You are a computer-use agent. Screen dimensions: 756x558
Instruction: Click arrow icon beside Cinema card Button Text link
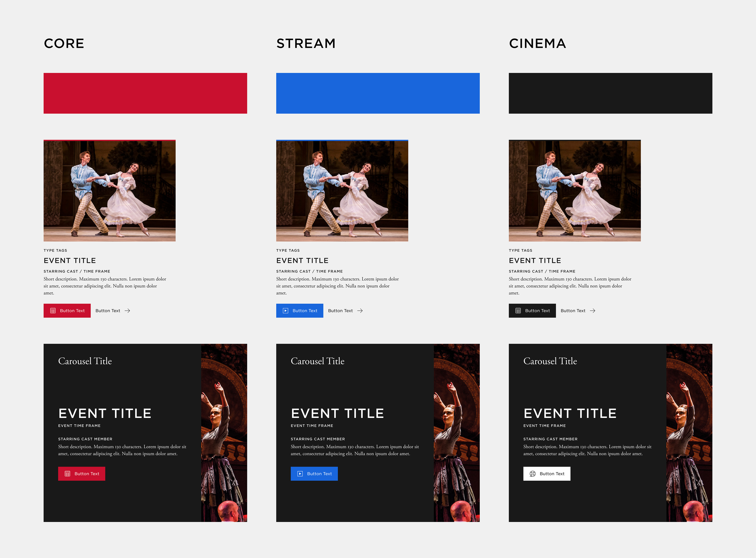pyautogui.click(x=592, y=311)
